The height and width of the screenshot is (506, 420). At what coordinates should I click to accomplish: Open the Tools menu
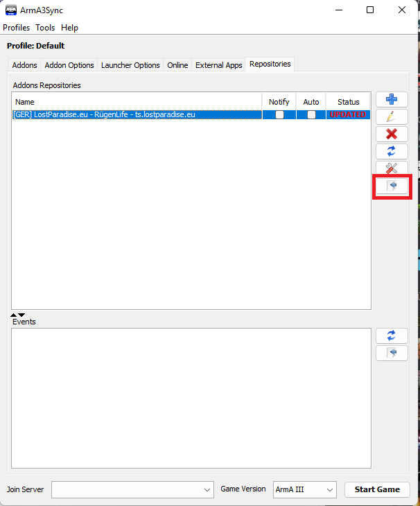[x=45, y=28]
